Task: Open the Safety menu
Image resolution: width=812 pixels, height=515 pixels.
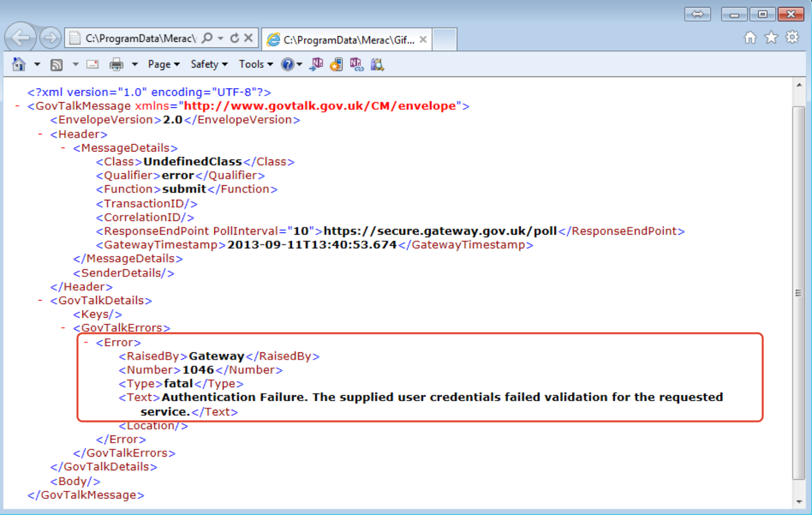Action: (209, 64)
